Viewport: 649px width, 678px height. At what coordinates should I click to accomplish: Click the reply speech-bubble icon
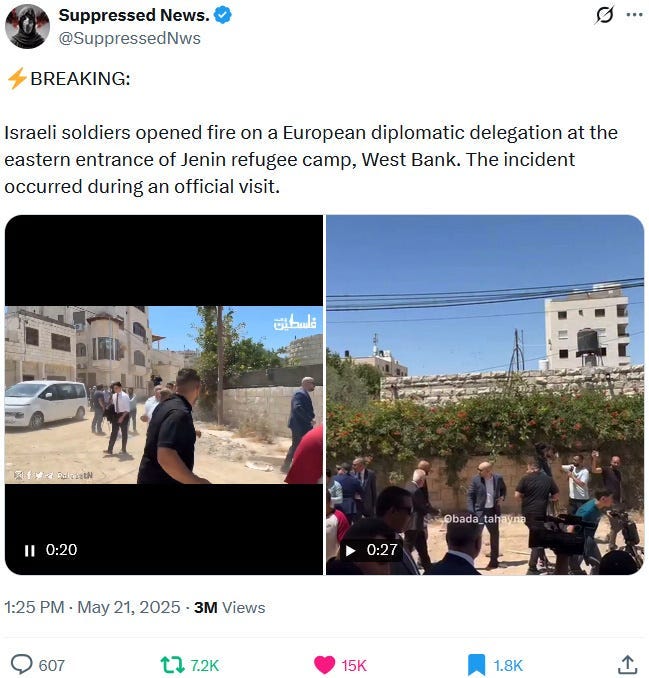pyautogui.click(x=22, y=665)
